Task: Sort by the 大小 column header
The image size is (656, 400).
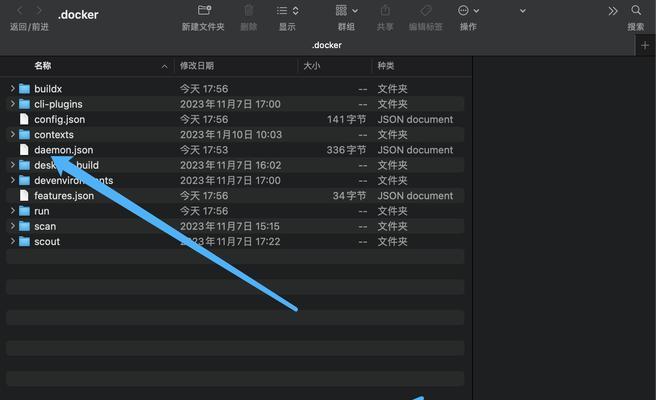Action: tap(312, 66)
